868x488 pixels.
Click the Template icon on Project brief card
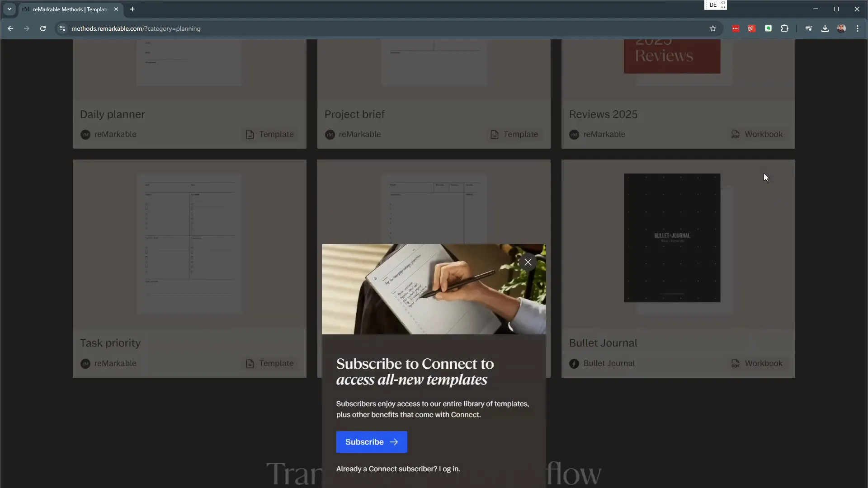coord(495,135)
